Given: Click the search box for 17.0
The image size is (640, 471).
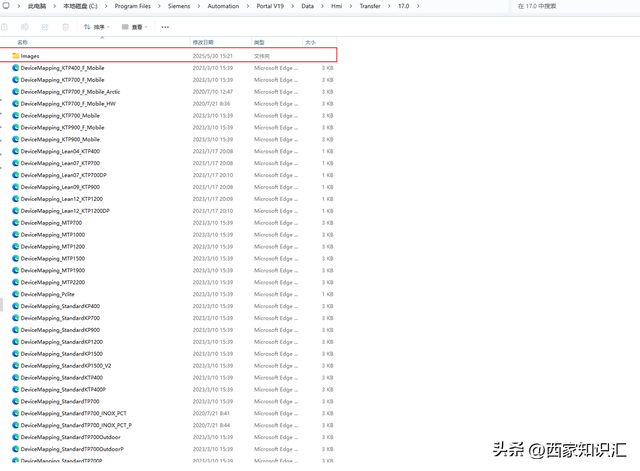Looking at the screenshot, I should point(575,6).
